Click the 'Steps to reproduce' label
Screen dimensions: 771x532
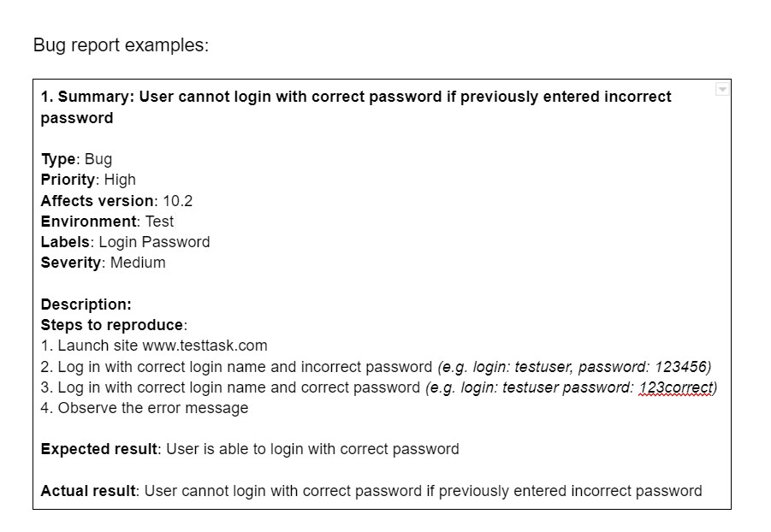point(112,325)
